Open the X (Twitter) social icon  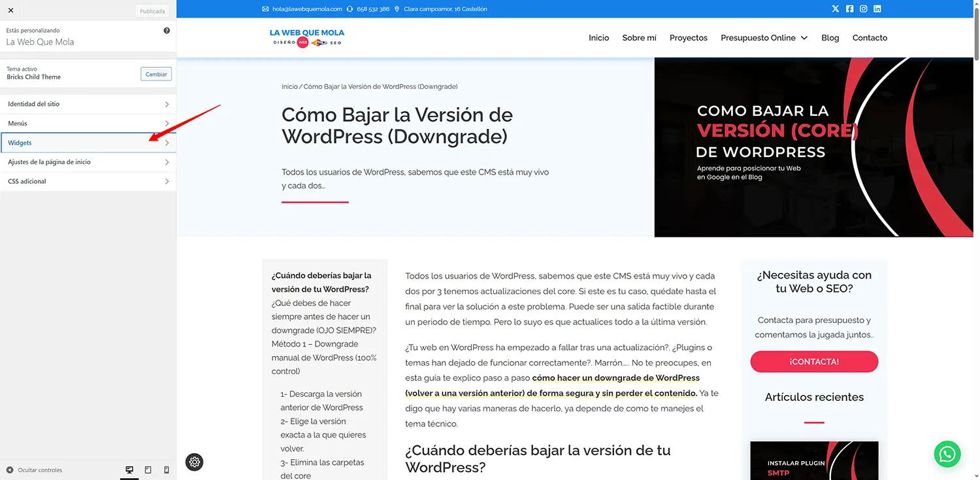836,9
